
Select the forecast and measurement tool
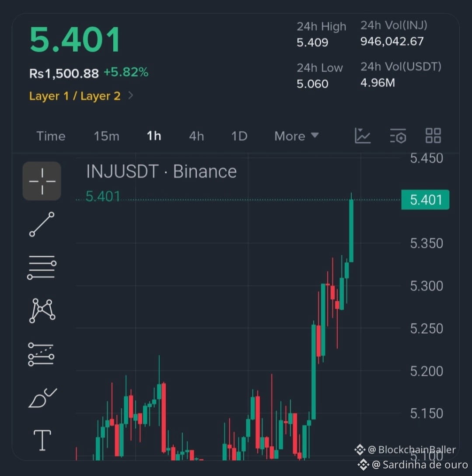41,354
